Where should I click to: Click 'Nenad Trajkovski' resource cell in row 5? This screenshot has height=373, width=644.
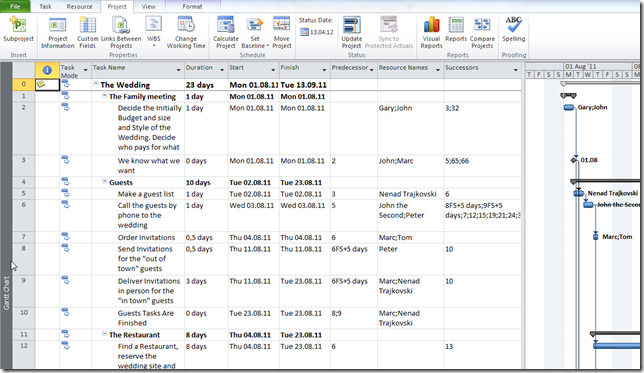click(407, 194)
